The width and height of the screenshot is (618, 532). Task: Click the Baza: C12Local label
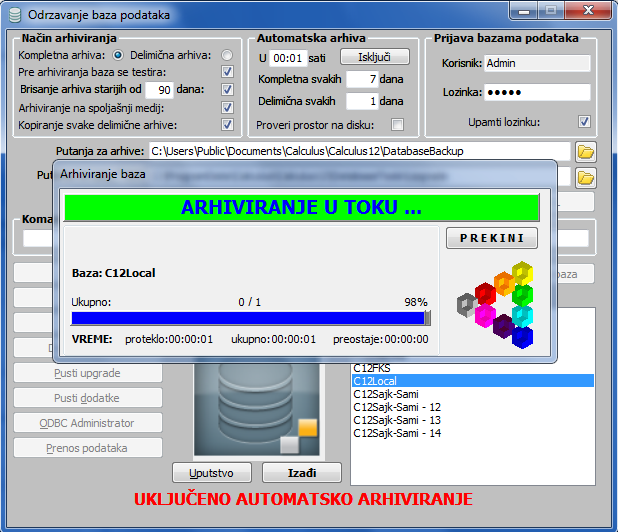[x=114, y=273]
